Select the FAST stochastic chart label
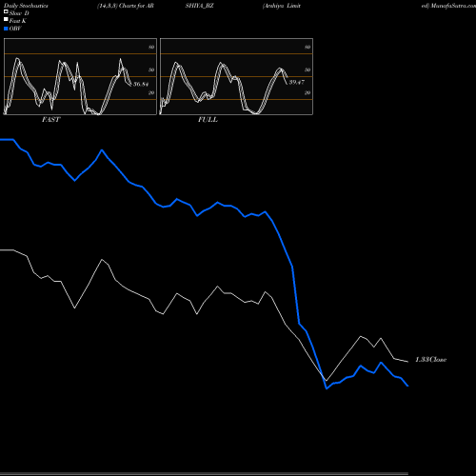Screen dimensions: 476x476 click(50, 120)
